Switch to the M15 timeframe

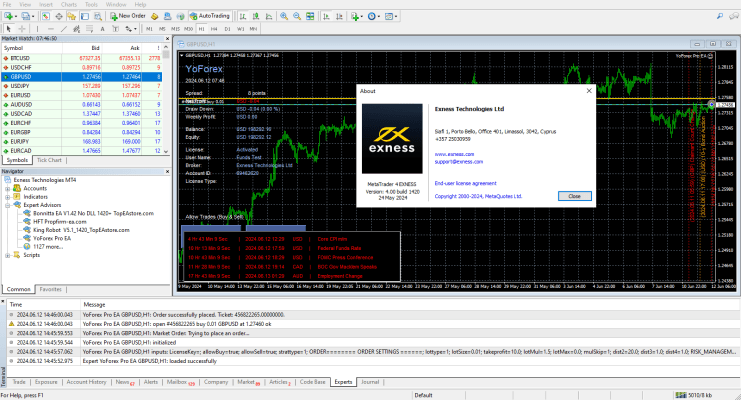coord(175,29)
